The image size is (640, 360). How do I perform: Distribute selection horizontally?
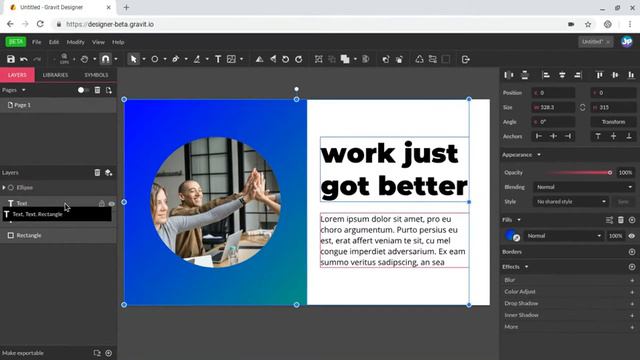point(509,75)
